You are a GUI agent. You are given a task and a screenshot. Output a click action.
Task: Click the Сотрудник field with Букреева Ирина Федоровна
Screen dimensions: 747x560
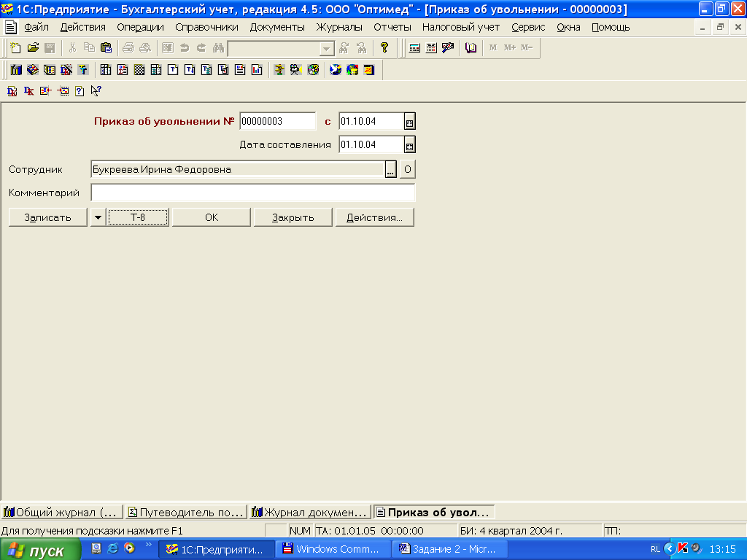238,169
